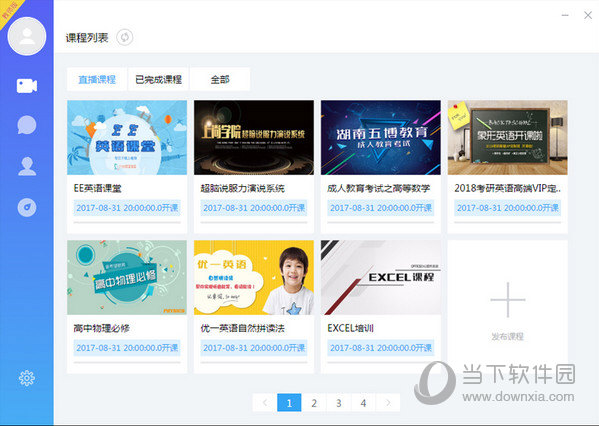Go to page 4 in pagination
Screen dimensions: 599x426
click(363, 403)
